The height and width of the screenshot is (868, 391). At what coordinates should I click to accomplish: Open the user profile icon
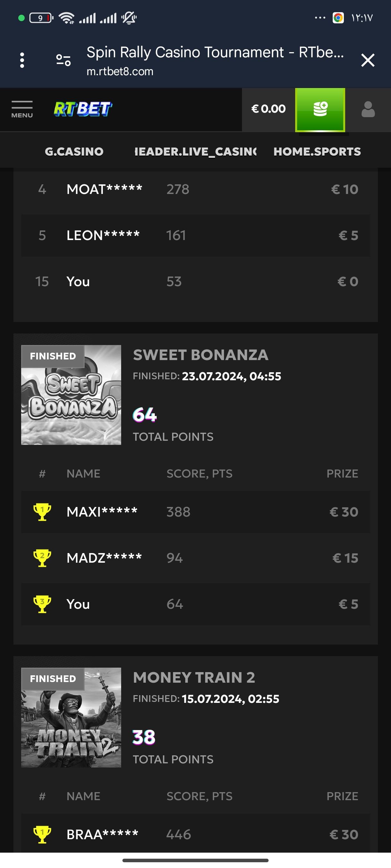pos(368,109)
